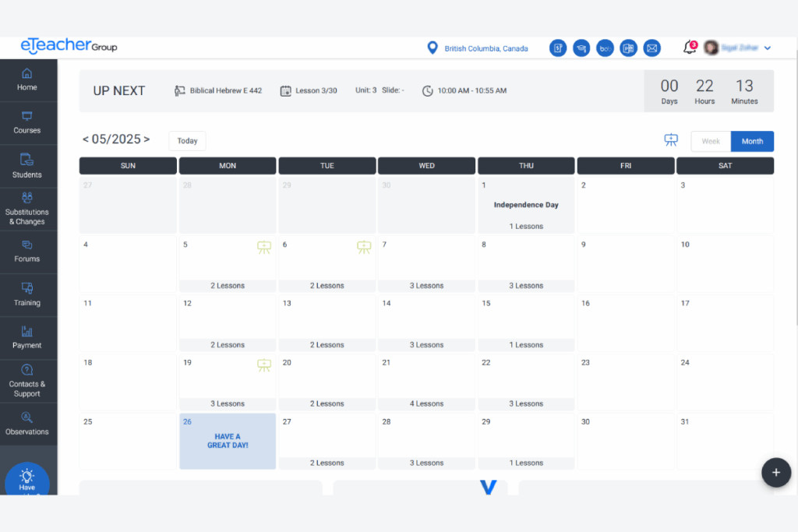Click the SUN column header
798x532 pixels.
tap(128, 166)
